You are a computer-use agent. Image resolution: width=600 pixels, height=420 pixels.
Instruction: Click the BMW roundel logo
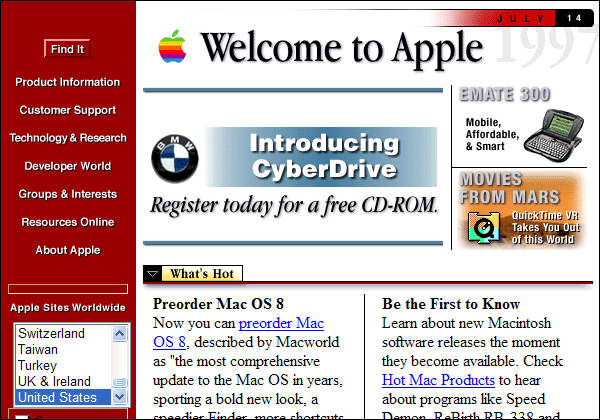pyautogui.click(x=174, y=157)
